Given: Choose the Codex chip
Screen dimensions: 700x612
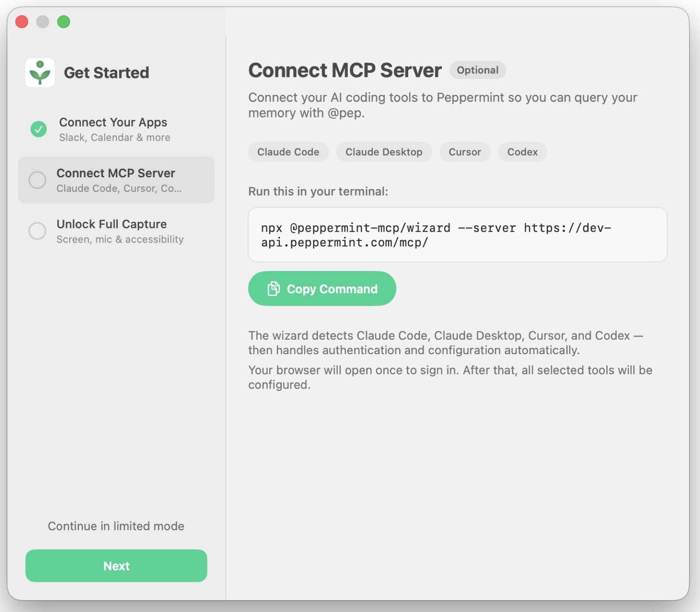Looking at the screenshot, I should (x=522, y=152).
